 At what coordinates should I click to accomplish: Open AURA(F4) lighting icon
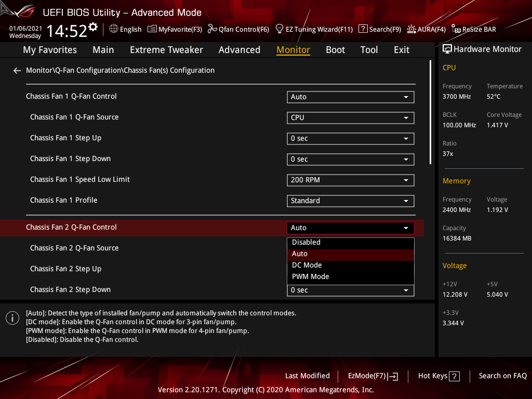point(411,29)
